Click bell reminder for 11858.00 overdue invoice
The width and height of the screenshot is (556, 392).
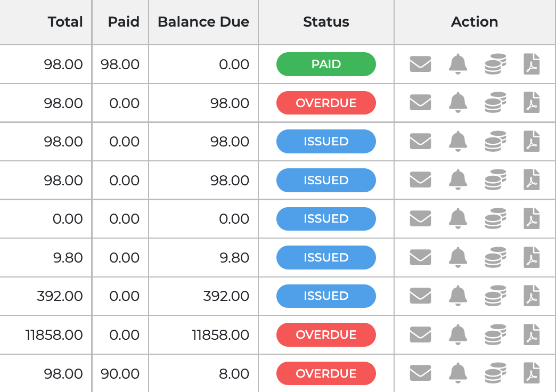pyautogui.click(x=457, y=335)
